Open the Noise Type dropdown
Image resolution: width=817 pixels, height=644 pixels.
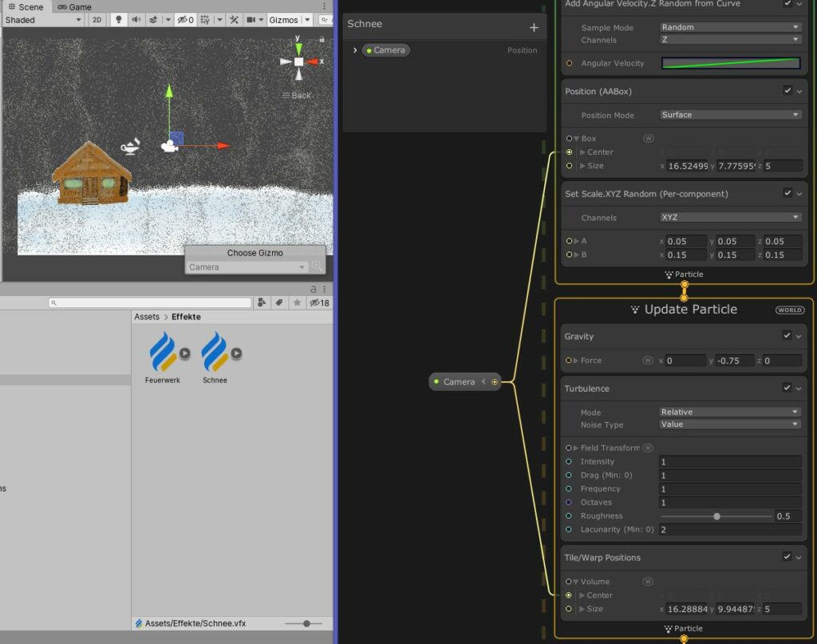pyautogui.click(x=730, y=425)
